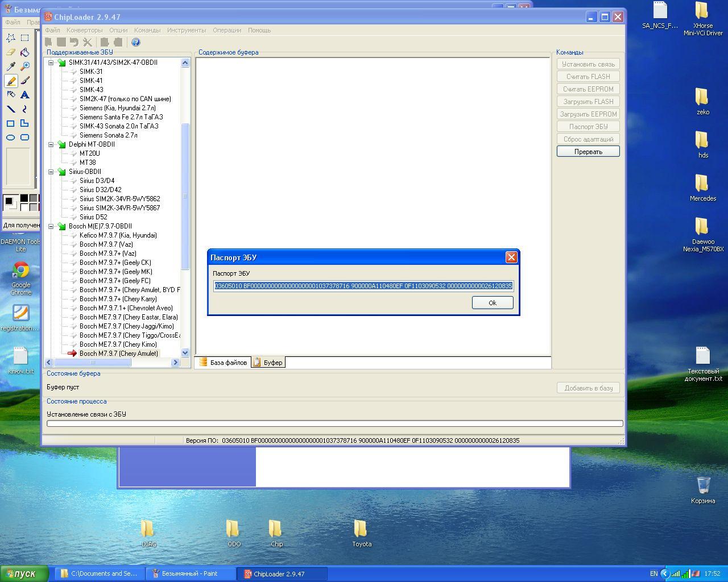This screenshot has width=728, height=582.
Task: Click the Прервать button
Action: pyautogui.click(x=588, y=152)
